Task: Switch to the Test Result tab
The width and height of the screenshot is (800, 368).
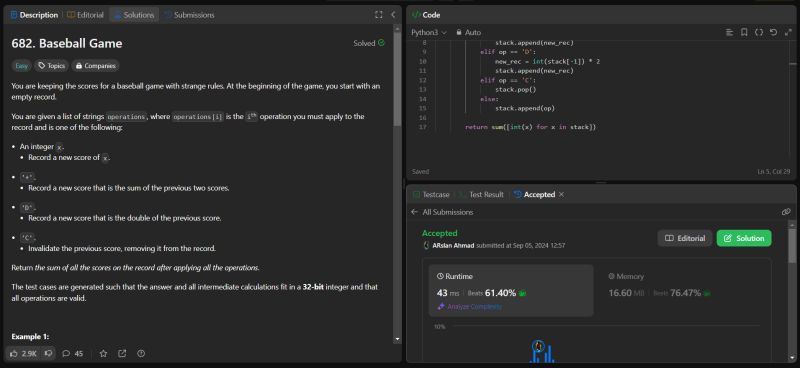Action: (481, 194)
